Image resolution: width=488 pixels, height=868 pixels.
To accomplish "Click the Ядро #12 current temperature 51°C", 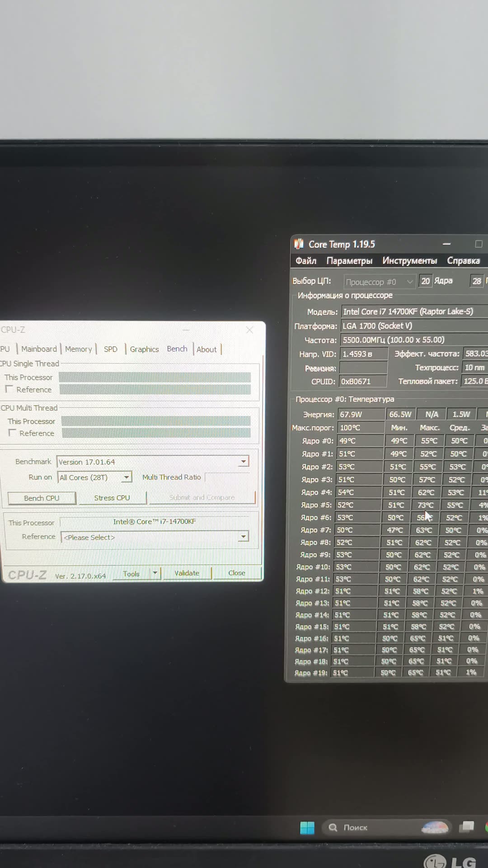I will pyautogui.click(x=356, y=591).
